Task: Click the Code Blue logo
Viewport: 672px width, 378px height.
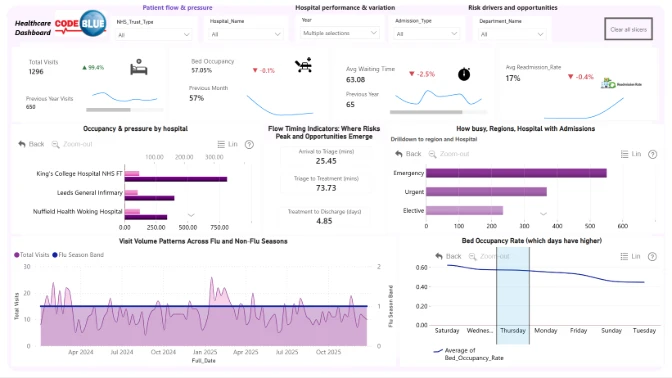Action: pyautogui.click(x=81, y=24)
